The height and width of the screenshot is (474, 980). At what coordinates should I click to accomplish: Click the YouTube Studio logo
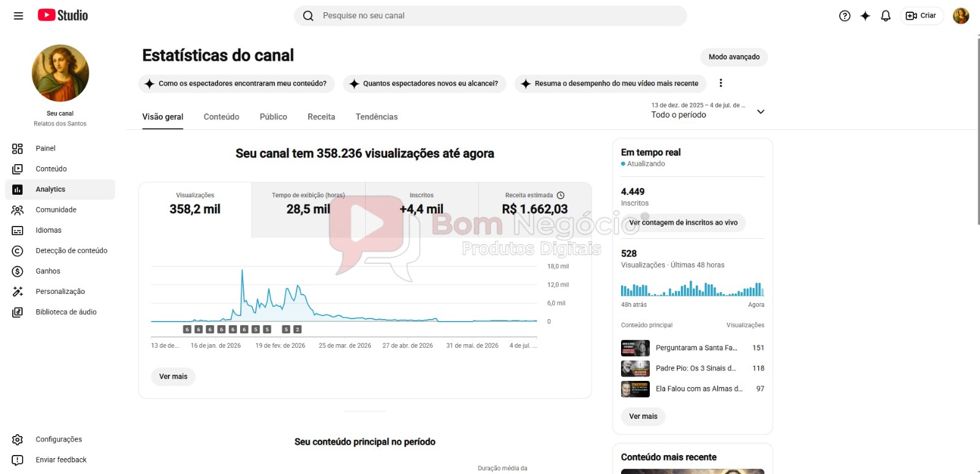click(62, 15)
